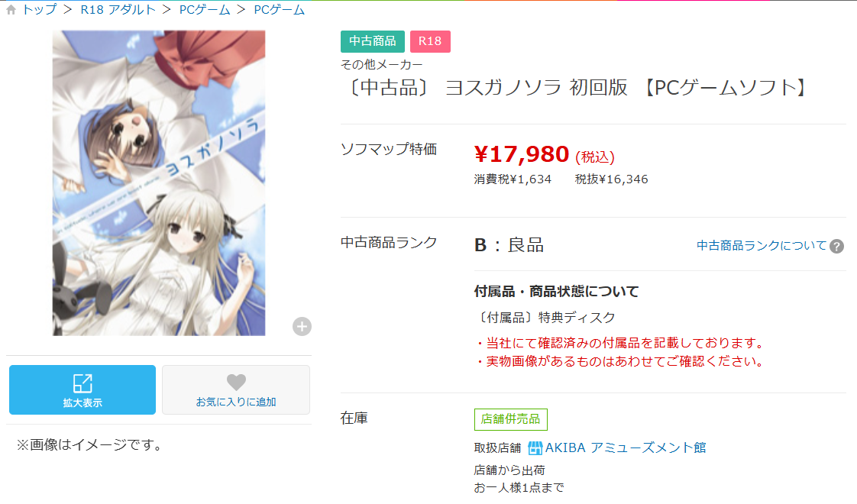Viewport: 857px width, 504px height.
Task: Click the round plus zoom icon
Action: click(x=302, y=326)
